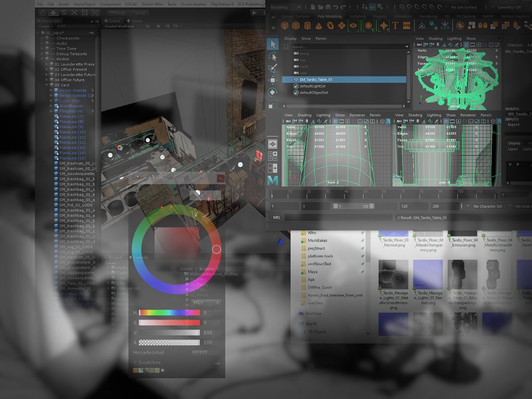Open Unity's Doctor Who menu
The image size is (532, 399).
pyautogui.click(x=152, y=4)
